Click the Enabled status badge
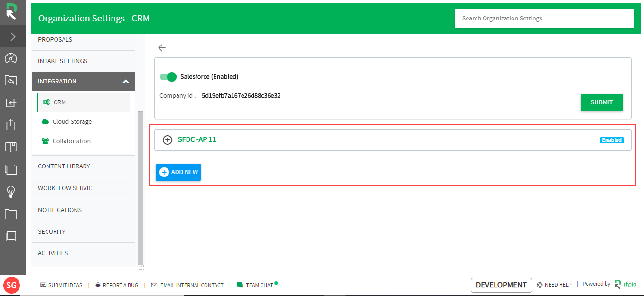The height and width of the screenshot is (296, 644). pyautogui.click(x=612, y=140)
